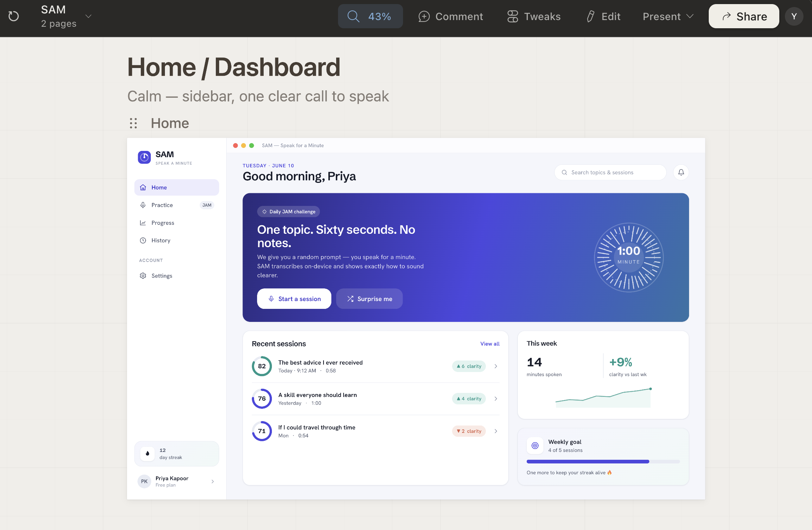
Task: Click the red window close dot
Action: click(236, 145)
